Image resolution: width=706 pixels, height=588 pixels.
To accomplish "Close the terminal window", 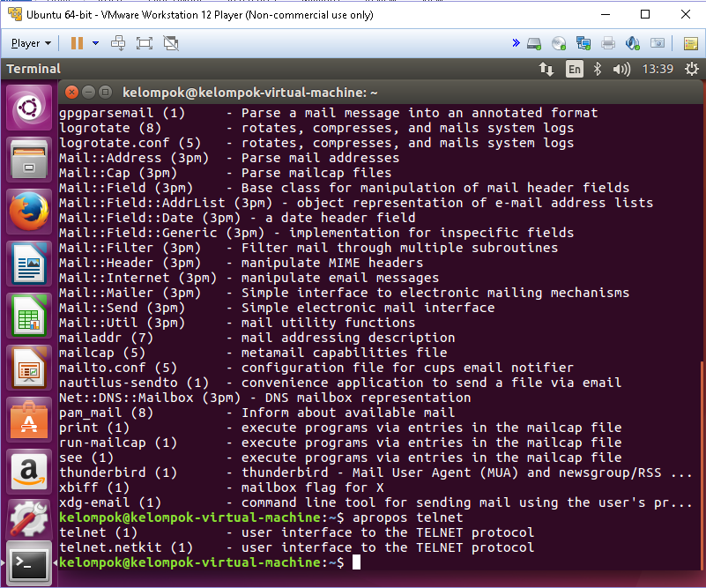I will tap(71, 93).
